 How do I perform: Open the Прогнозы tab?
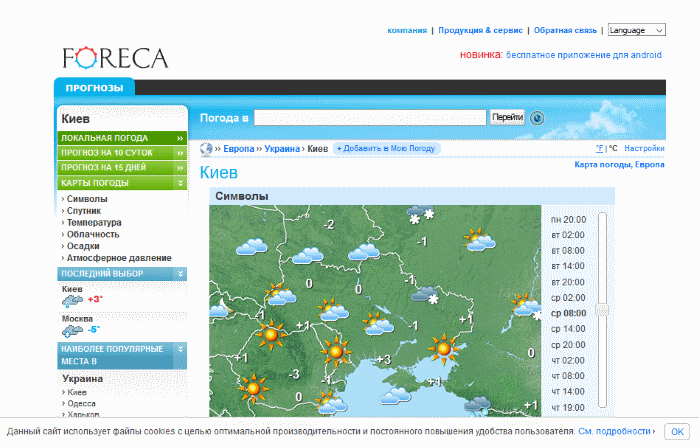tap(94, 88)
